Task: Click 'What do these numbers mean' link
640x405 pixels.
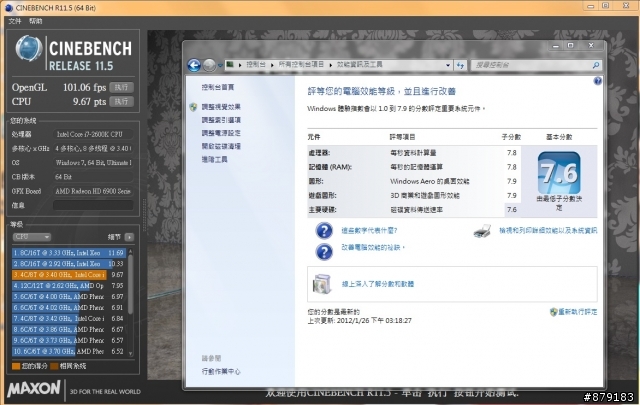Action: coord(369,231)
